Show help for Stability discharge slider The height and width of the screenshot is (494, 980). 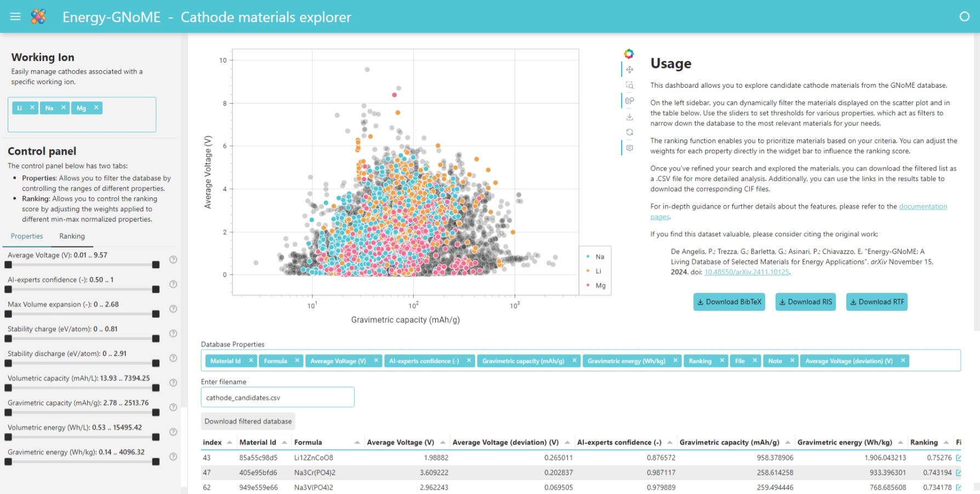point(173,358)
